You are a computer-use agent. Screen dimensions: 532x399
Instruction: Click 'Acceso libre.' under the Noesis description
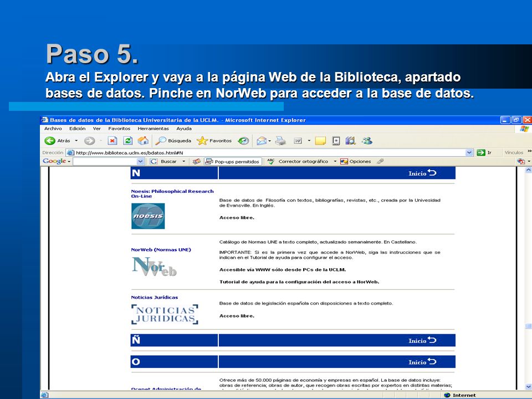pyautogui.click(x=237, y=217)
